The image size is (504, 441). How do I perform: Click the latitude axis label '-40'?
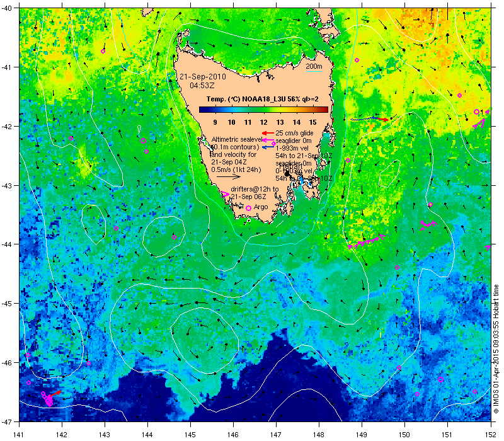[x=6, y=8]
